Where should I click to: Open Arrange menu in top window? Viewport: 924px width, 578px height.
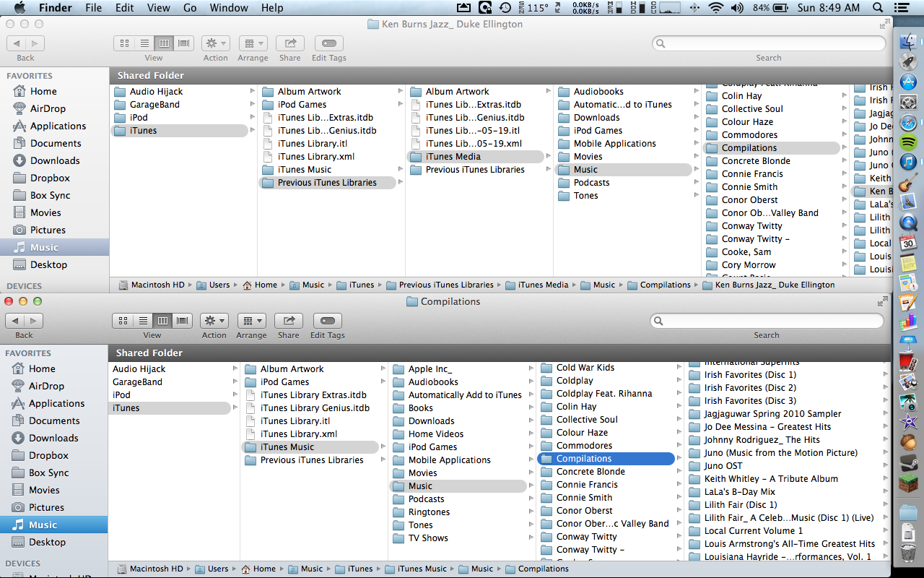tap(253, 43)
